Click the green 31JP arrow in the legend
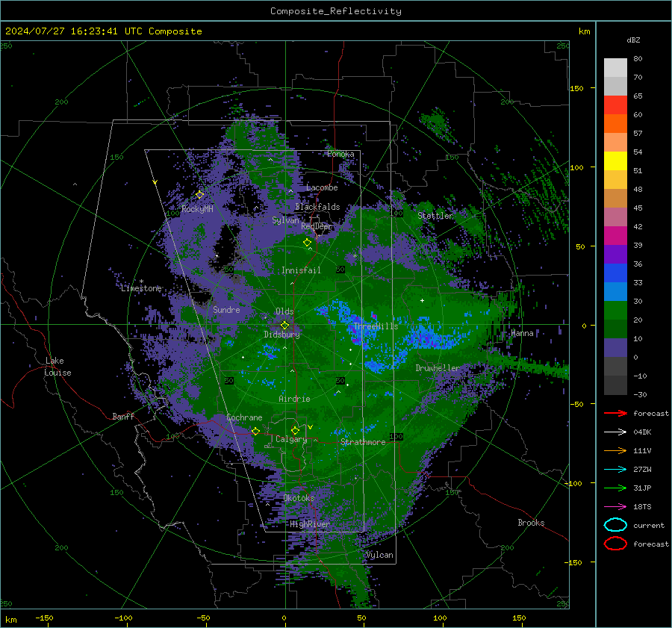This screenshot has width=672, height=628. (615, 488)
